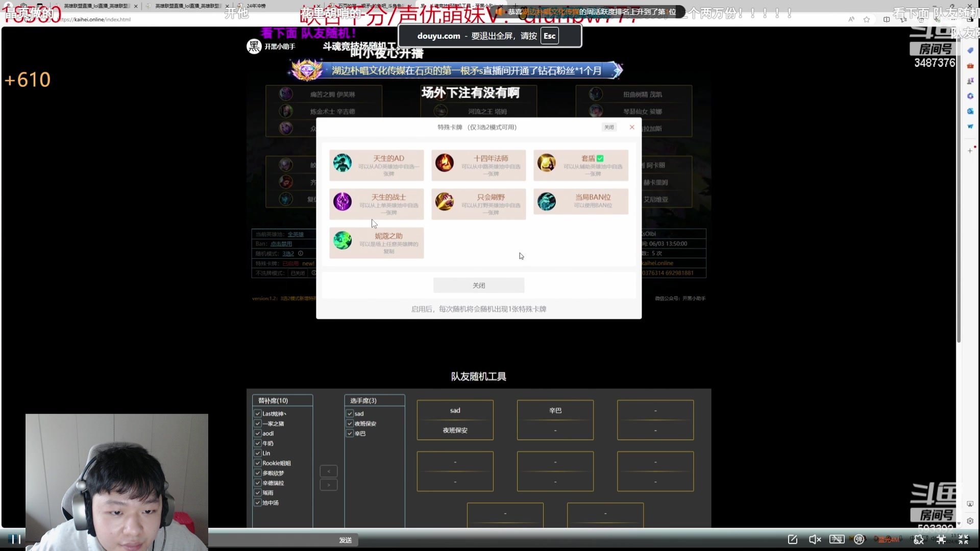Uncheck the aodi player in 替补席 list
This screenshot has width=980, height=551.
(x=258, y=433)
